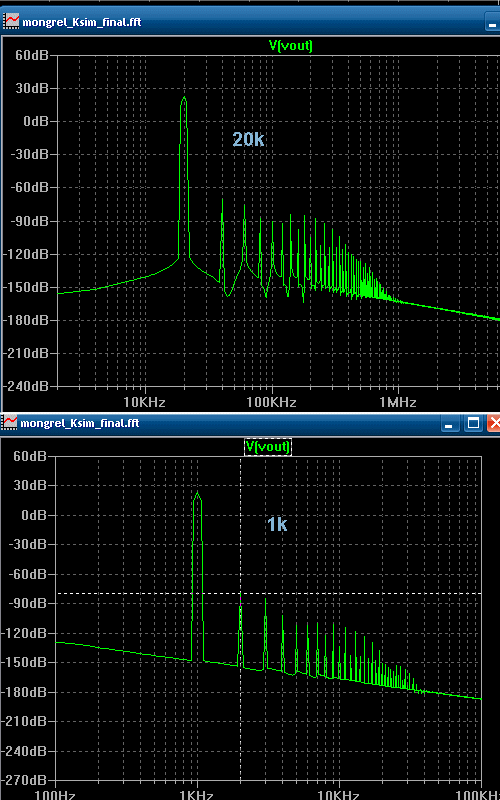Click the 1MHz label on the upper frequency axis
The height and width of the screenshot is (800, 500).
[x=397, y=403]
